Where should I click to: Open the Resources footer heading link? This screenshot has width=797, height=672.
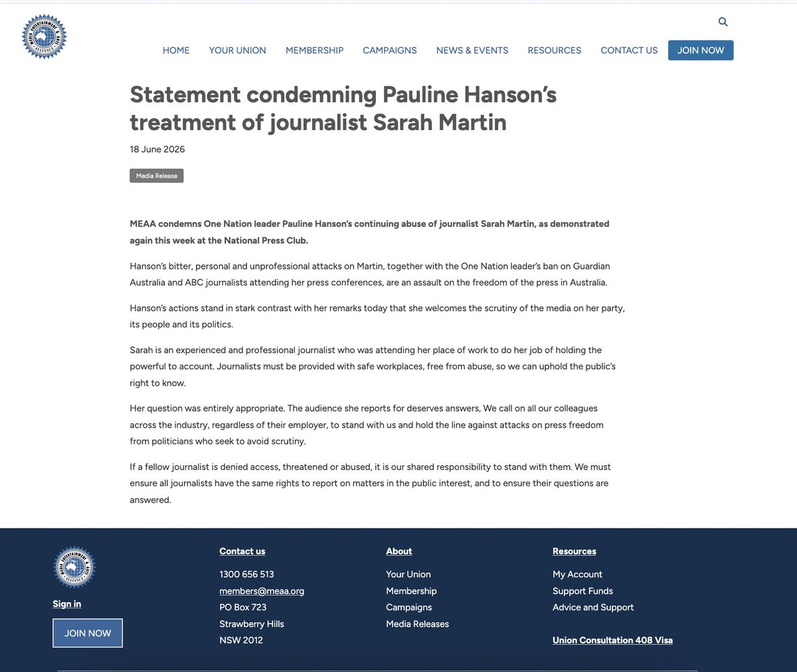(575, 551)
